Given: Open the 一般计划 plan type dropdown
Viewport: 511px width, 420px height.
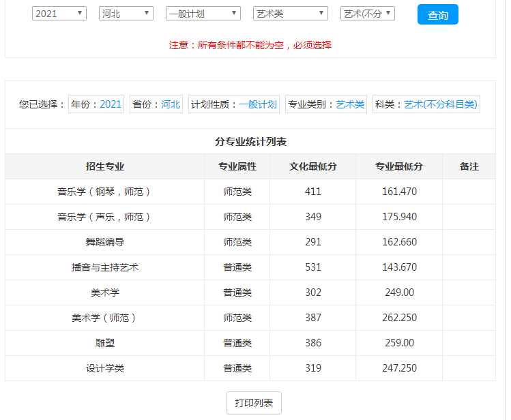Looking at the screenshot, I should click(203, 14).
